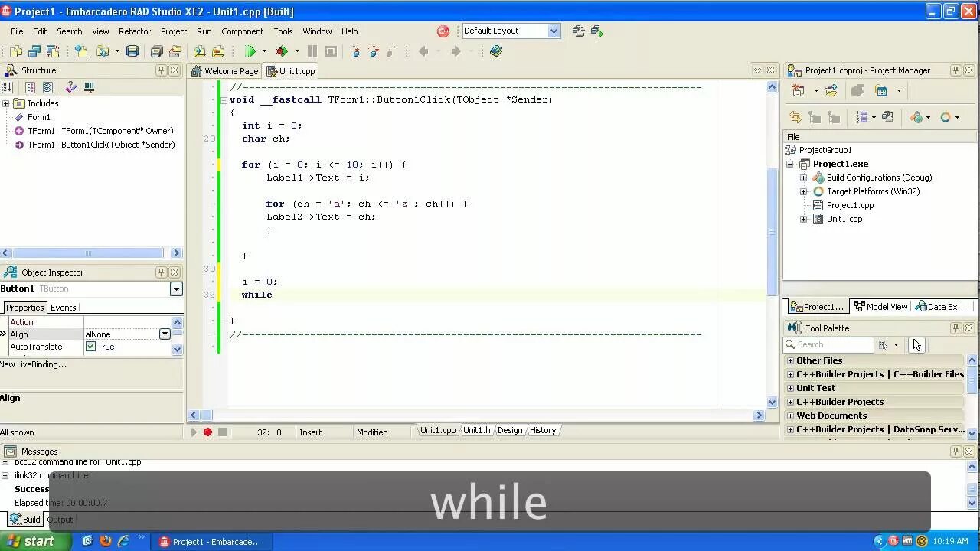Open the Help book icon in toolbar

coord(496,51)
